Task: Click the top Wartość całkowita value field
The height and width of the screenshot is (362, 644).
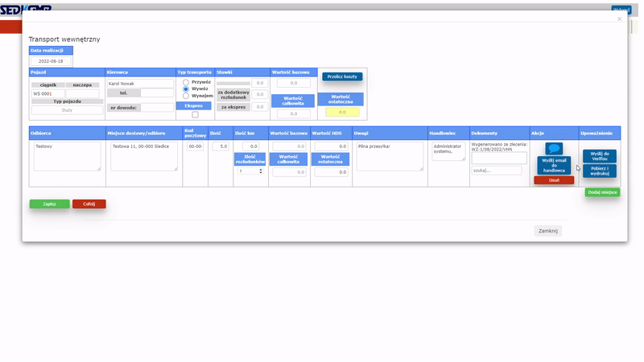Action: pyautogui.click(x=294, y=113)
